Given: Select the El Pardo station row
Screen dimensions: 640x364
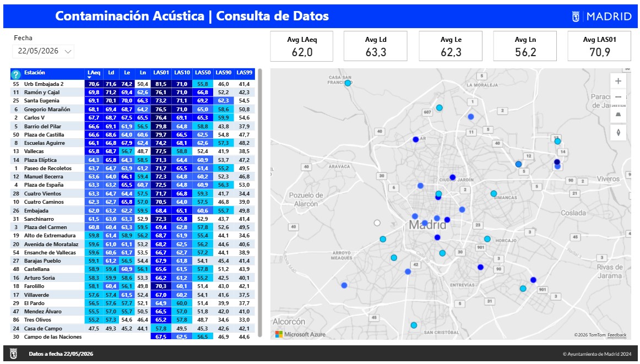Looking at the screenshot, I should tap(133, 303).
